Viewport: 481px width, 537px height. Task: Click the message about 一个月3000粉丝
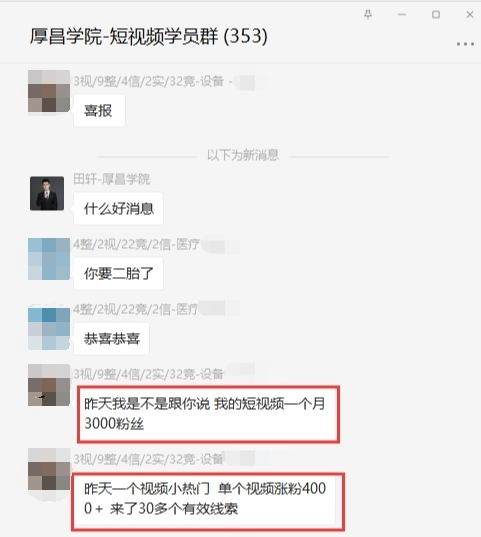tap(208, 414)
